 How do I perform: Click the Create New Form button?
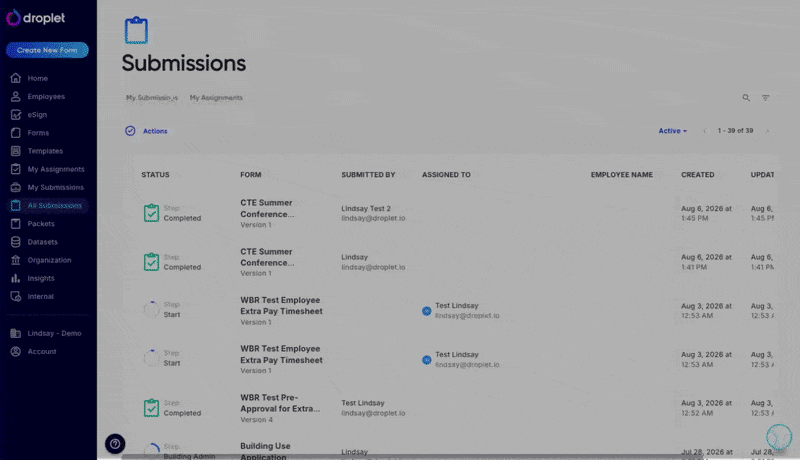click(x=47, y=50)
